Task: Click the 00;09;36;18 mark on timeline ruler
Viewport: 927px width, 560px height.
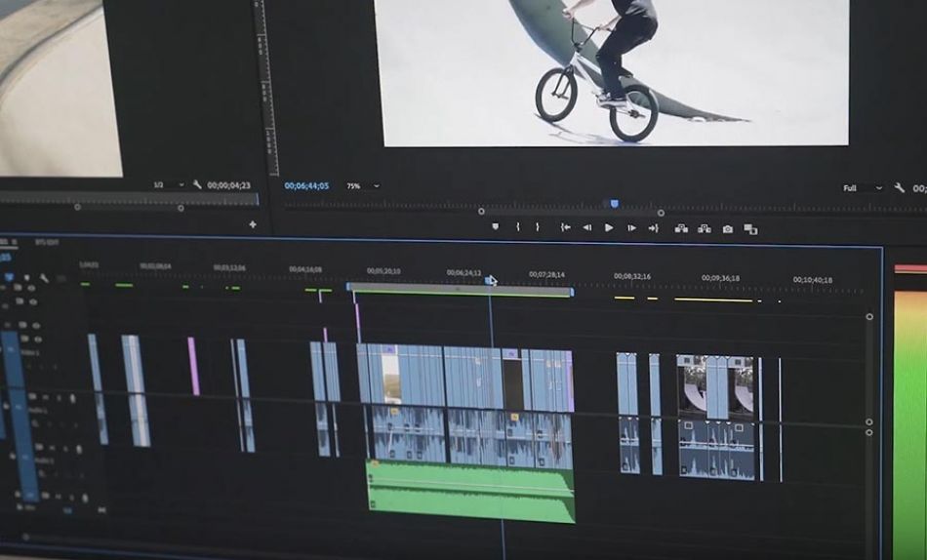Action: point(721,277)
